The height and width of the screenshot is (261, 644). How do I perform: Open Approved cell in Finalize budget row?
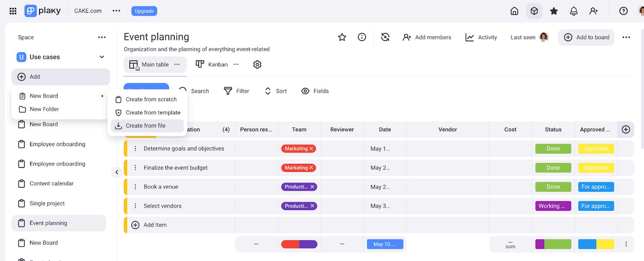pyautogui.click(x=596, y=168)
